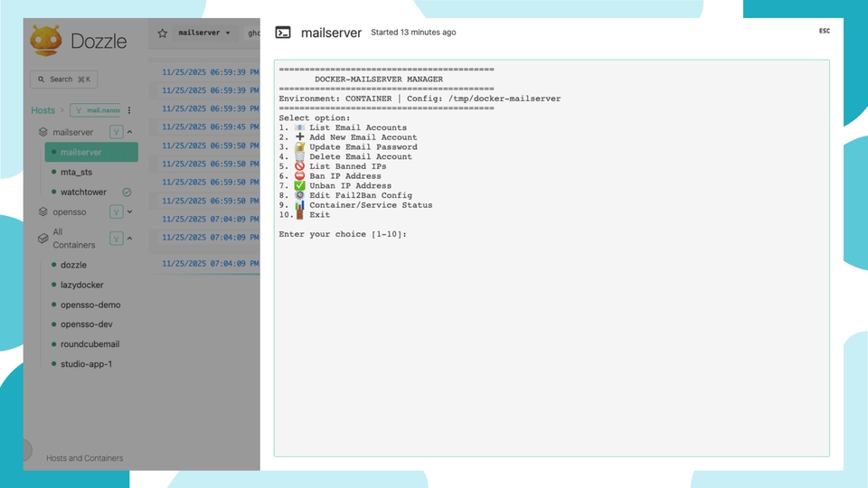The height and width of the screenshot is (488, 868).
Task: Click the Dozzle robot logo
Action: click(46, 41)
